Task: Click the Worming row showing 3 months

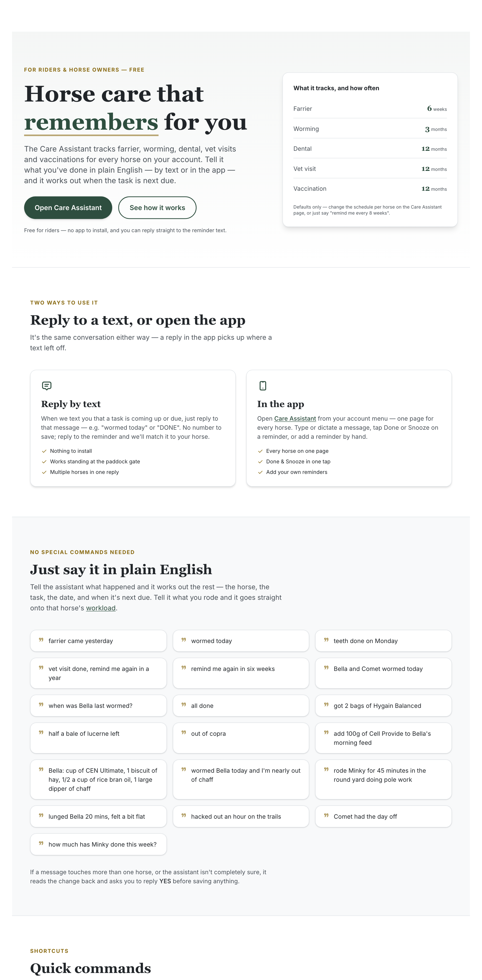Action: click(370, 129)
